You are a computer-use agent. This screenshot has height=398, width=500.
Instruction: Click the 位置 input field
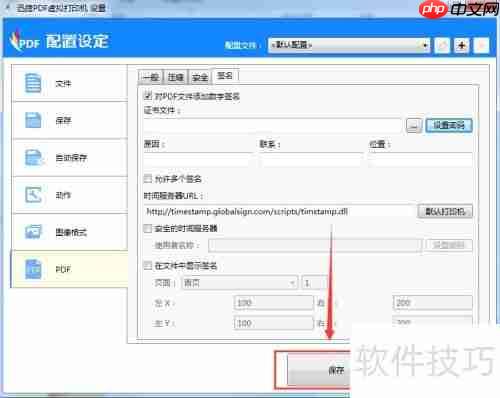[421, 160]
